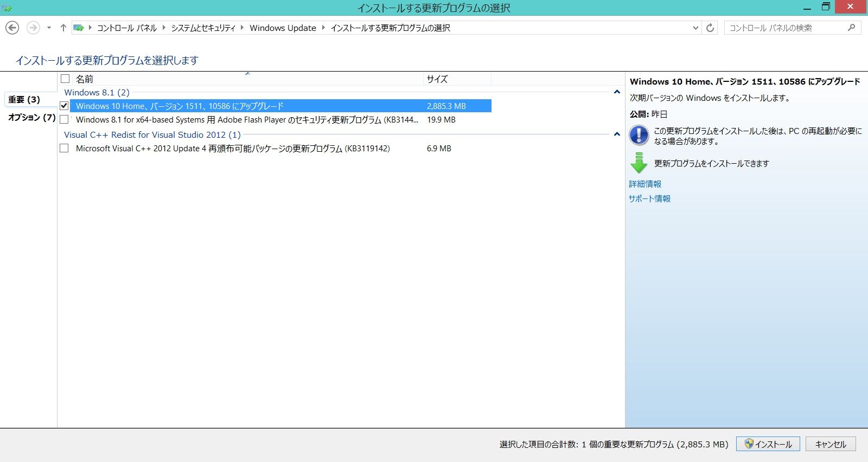Go to the Windows Update breadcrumb
Viewport: 868px width, 462px height.
(x=283, y=28)
